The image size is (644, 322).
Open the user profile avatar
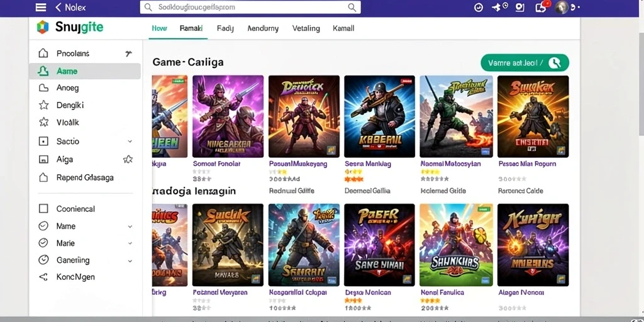click(562, 7)
